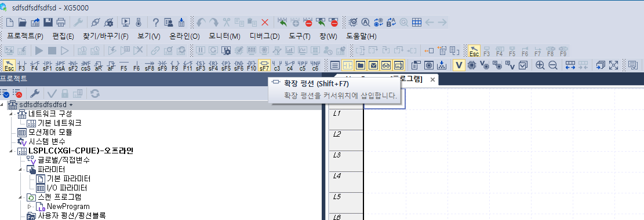Insert negated coil F11

pos(188,65)
